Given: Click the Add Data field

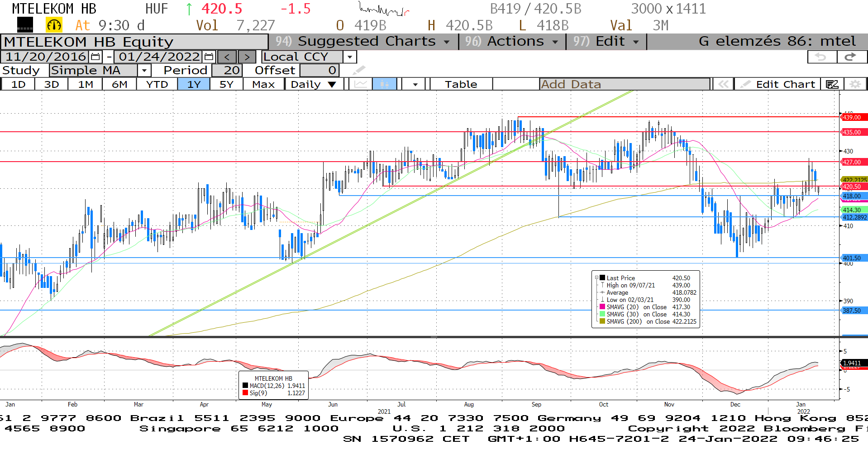Looking at the screenshot, I should point(624,84).
